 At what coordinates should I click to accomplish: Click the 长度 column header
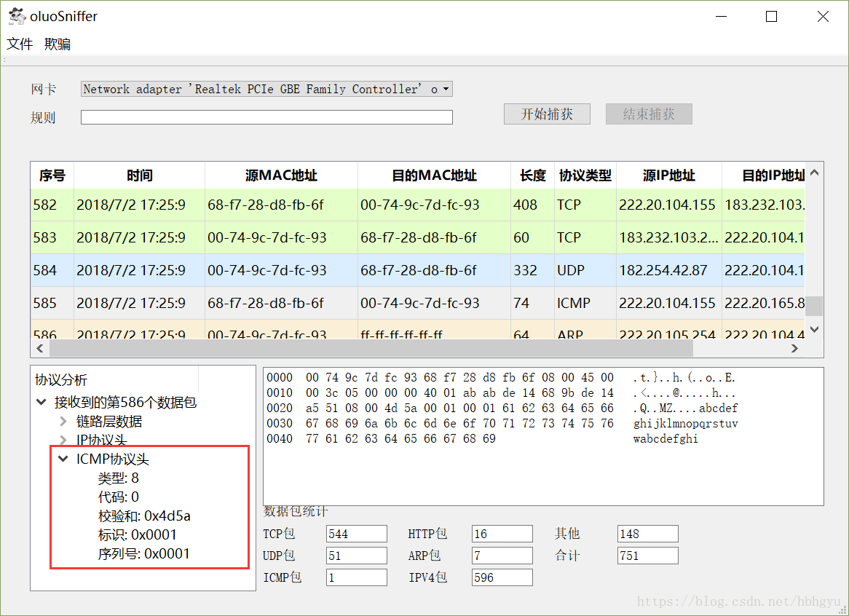tap(533, 175)
